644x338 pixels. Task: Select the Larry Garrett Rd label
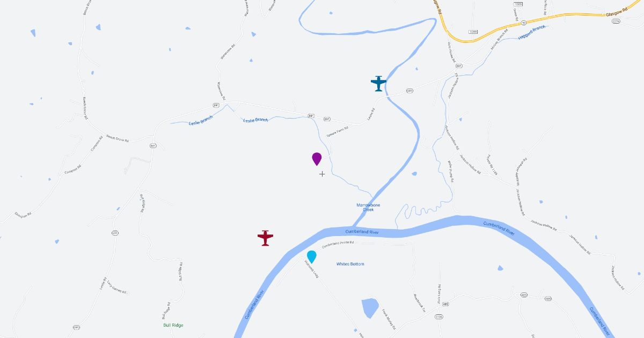[116, 287]
